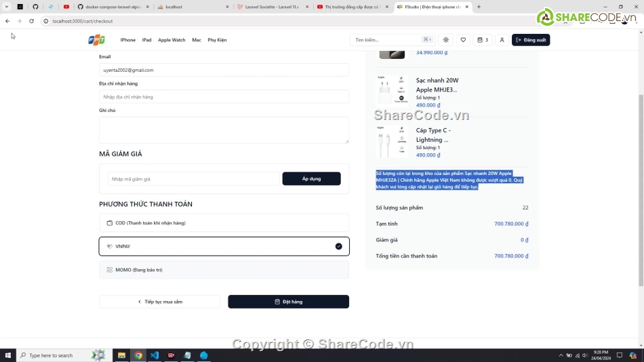Click the Áp dụng button

[311, 179]
